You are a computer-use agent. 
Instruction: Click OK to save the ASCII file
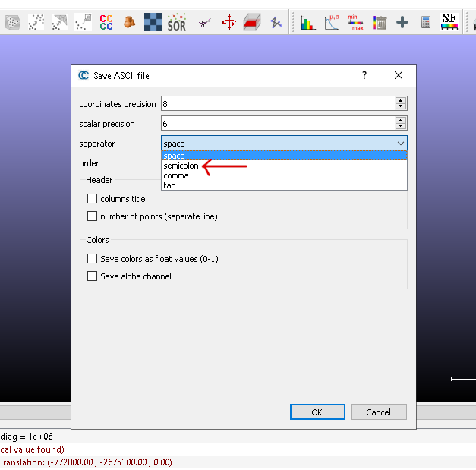(x=317, y=412)
